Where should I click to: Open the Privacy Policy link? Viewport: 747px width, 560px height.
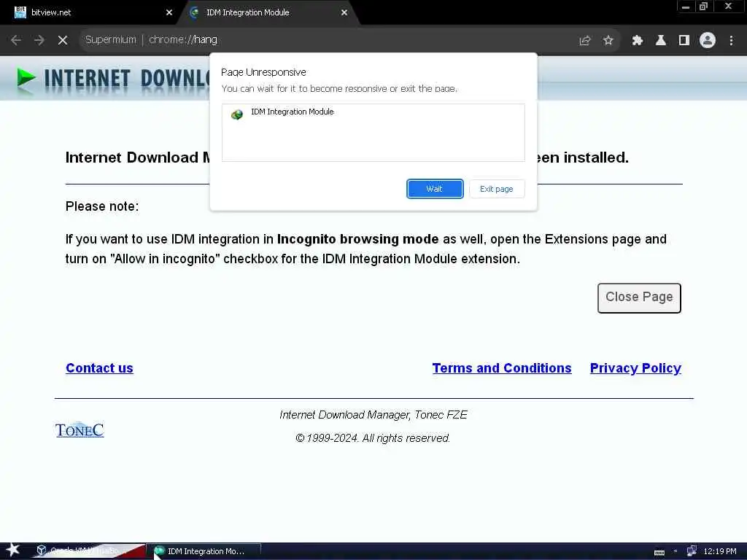pos(635,368)
